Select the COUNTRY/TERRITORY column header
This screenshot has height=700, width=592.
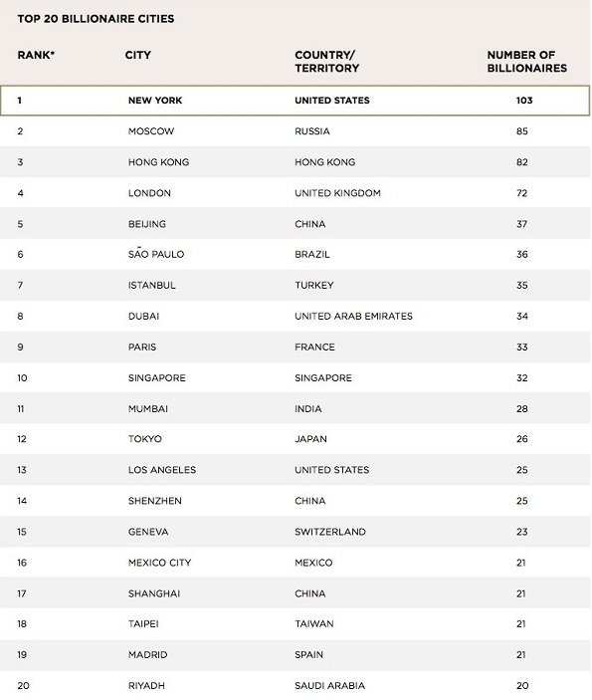(x=326, y=62)
